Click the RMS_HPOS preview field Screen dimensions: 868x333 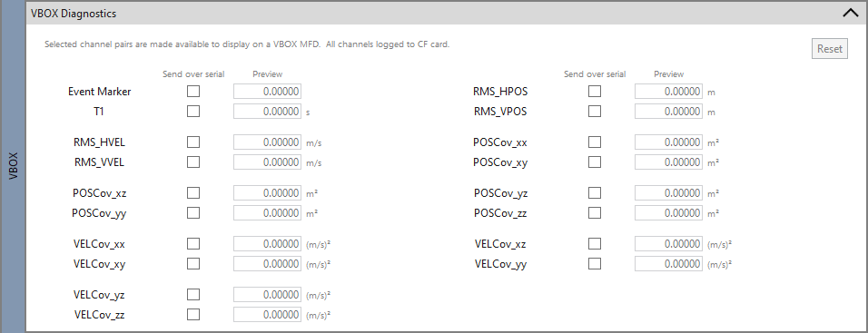(x=669, y=92)
